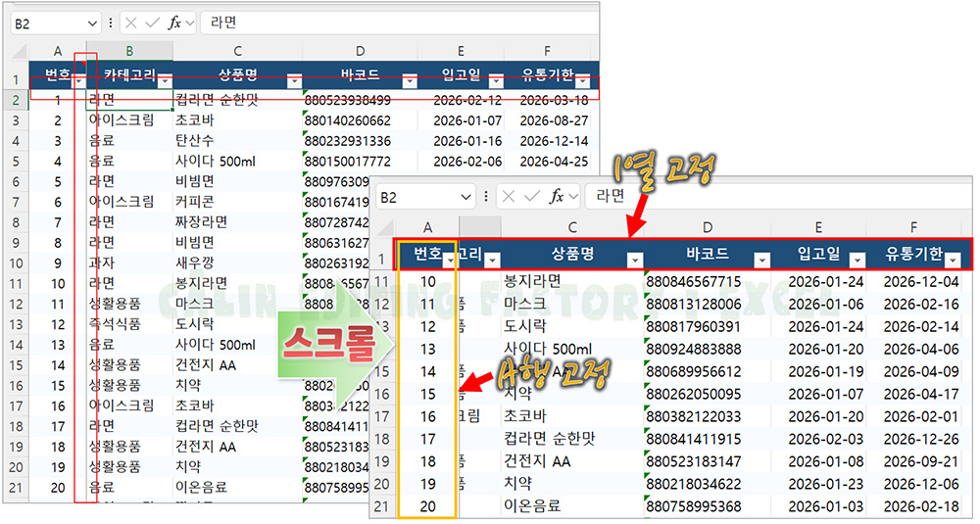The height and width of the screenshot is (524, 980).
Task: Open 바코드 filter dropdown in left window
Action: 410,82
